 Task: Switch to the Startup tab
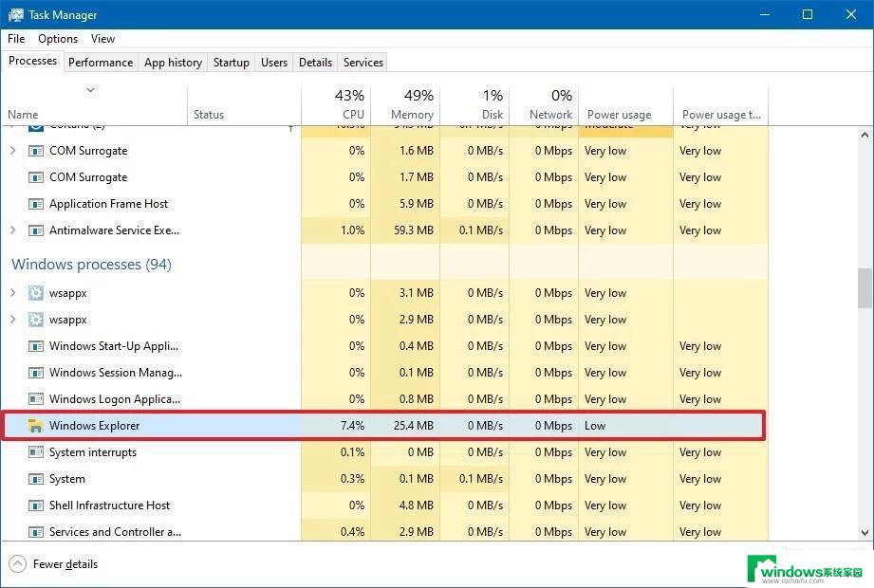(x=232, y=63)
